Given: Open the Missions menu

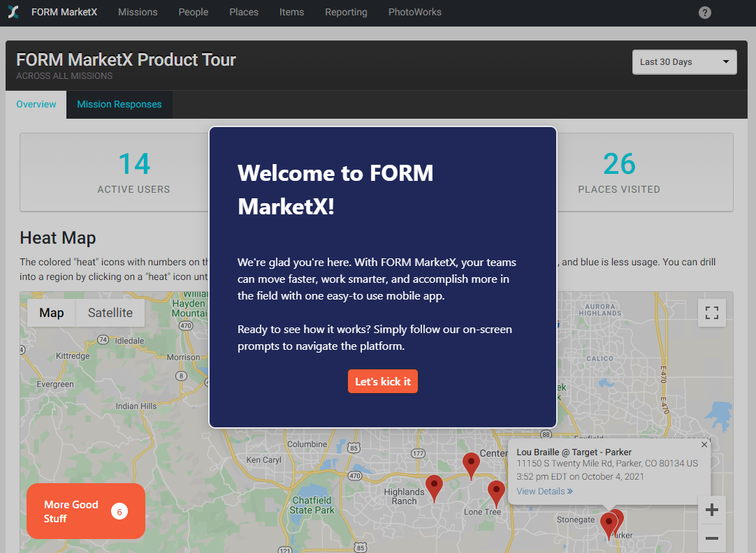Looking at the screenshot, I should [x=138, y=12].
